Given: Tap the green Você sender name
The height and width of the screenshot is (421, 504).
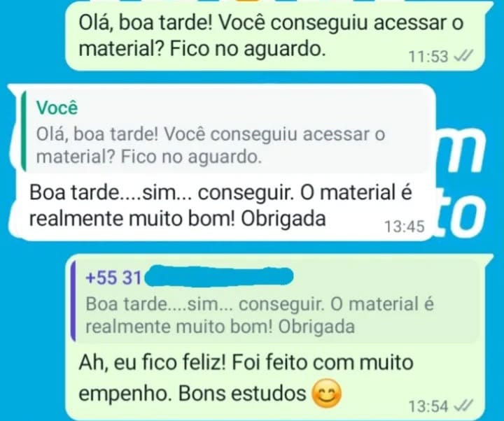Looking at the screenshot, I should [57, 108].
